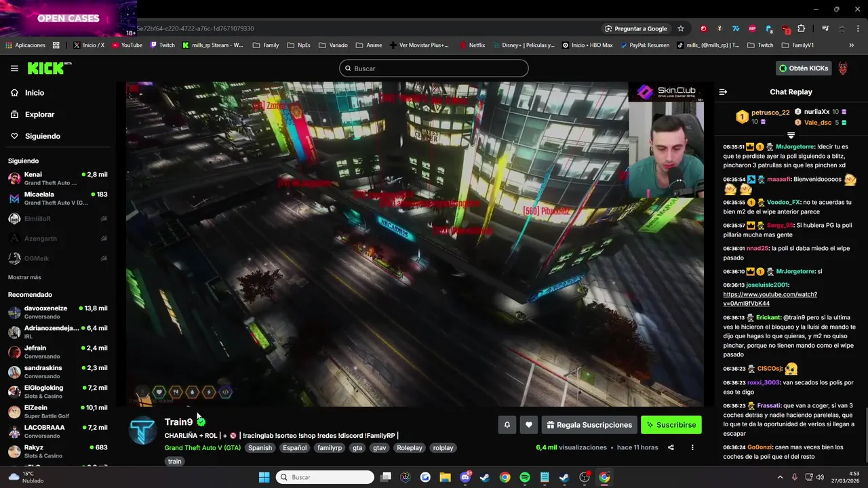Select the Español tag
Screen dimensions: 868x488
(x=295, y=448)
